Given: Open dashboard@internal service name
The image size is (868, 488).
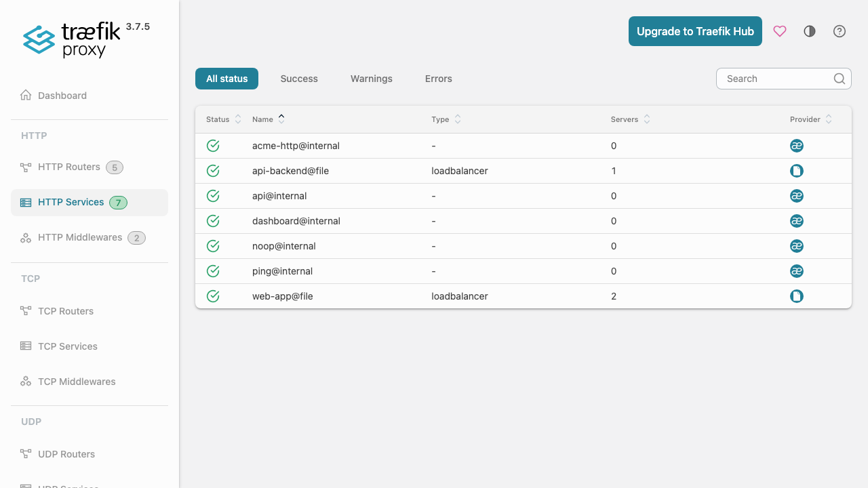Looking at the screenshot, I should [296, 221].
